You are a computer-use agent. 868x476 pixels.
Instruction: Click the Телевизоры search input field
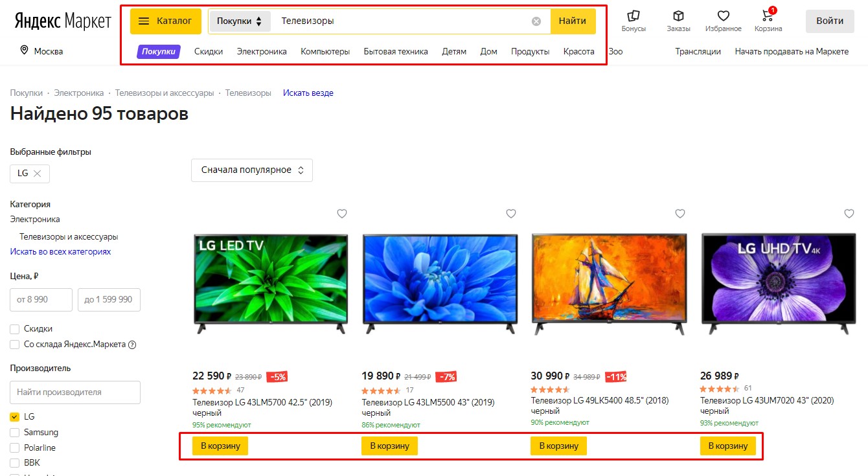pos(402,21)
